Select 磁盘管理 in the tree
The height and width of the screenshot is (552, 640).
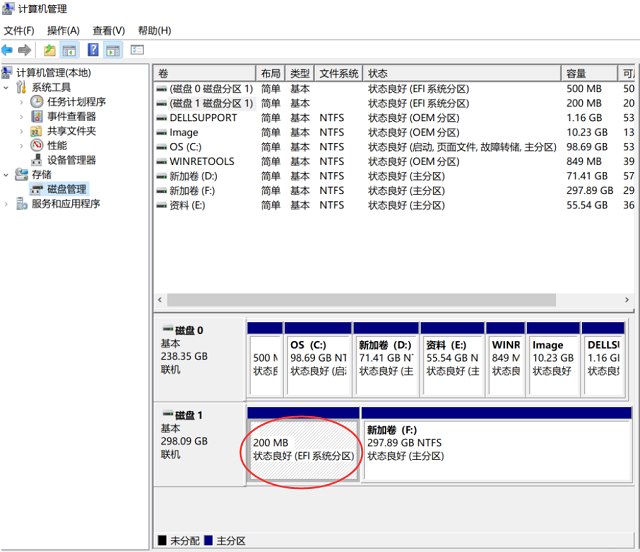pos(67,189)
